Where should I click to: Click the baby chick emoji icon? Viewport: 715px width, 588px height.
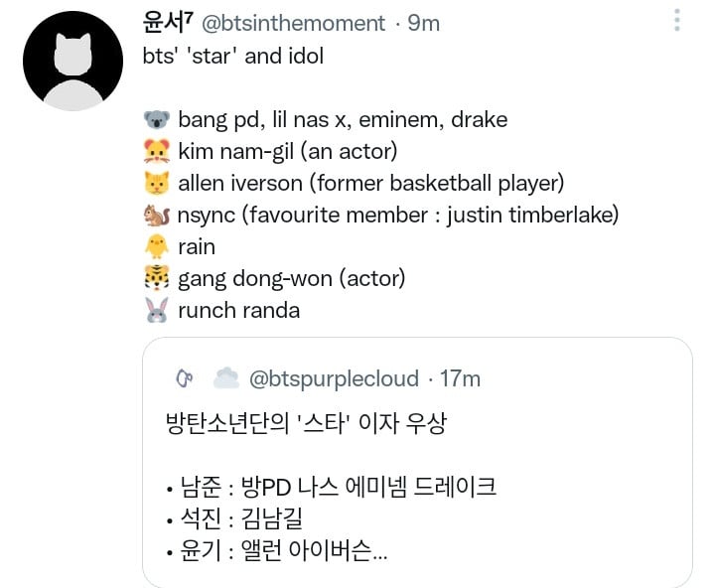click(x=157, y=246)
